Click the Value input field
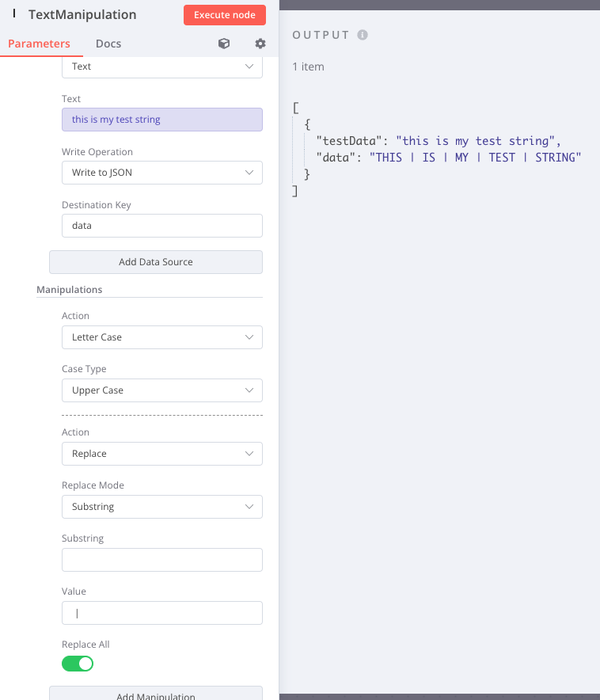This screenshot has height=700, width=600. (162, 613)
